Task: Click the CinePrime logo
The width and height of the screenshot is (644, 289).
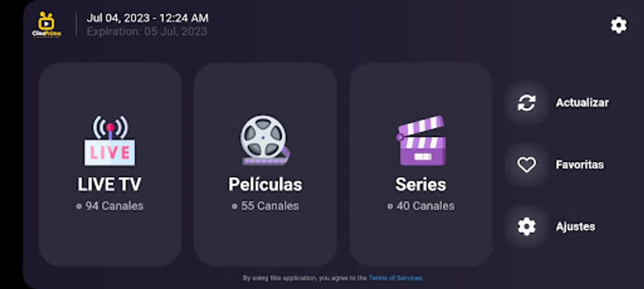Action: 47,25
